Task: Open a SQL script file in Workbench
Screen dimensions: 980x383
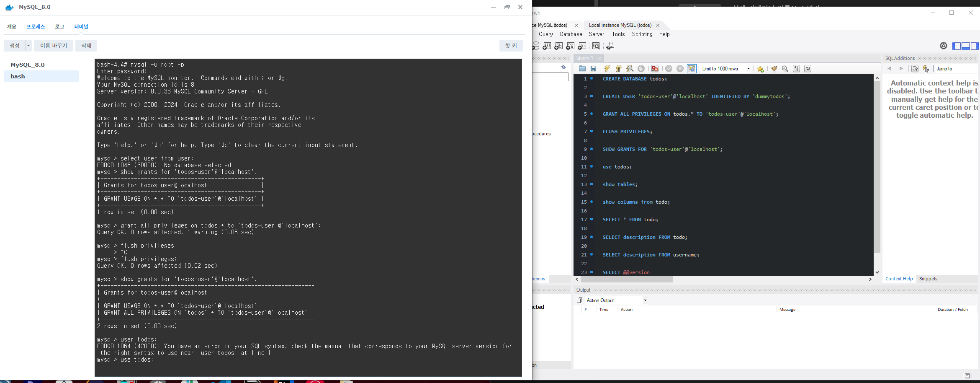Action: tap(582, 69)
